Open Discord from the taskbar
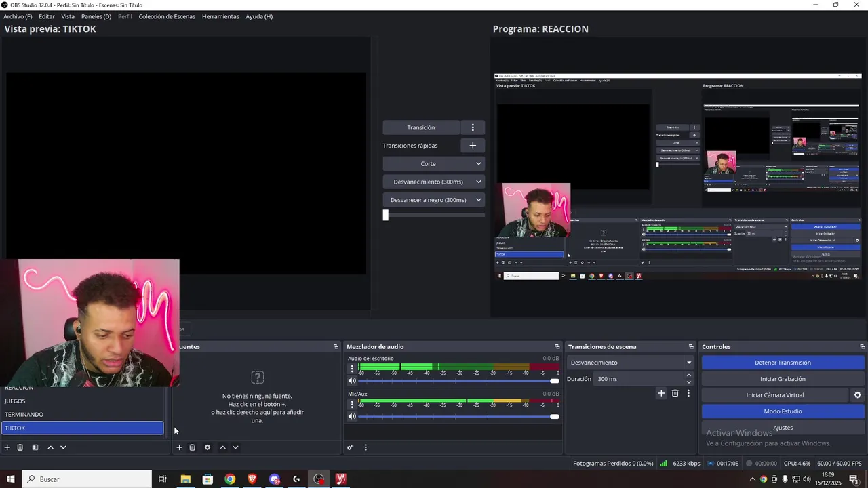The height and width of the screenshot is (488, 868). pyautogui.click(x=275, y=479)
